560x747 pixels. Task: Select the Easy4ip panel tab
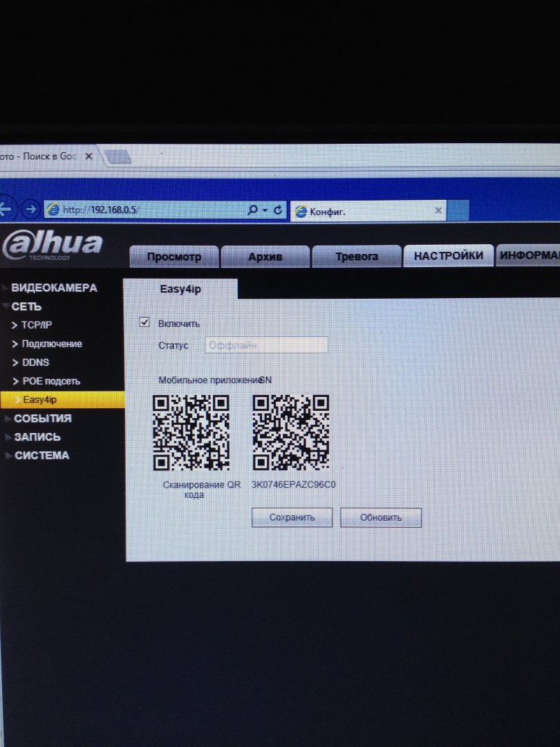tap(180, 289)
